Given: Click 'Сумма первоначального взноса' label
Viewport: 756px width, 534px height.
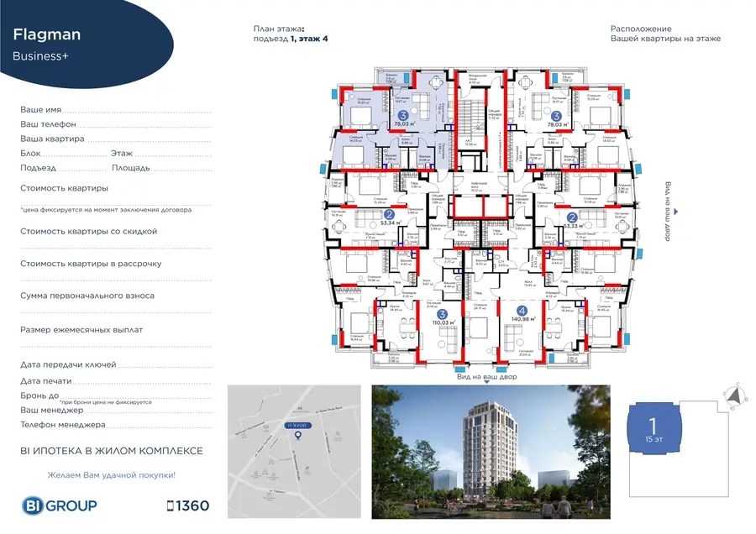Looking at the screenshot, I should point(87,296).
